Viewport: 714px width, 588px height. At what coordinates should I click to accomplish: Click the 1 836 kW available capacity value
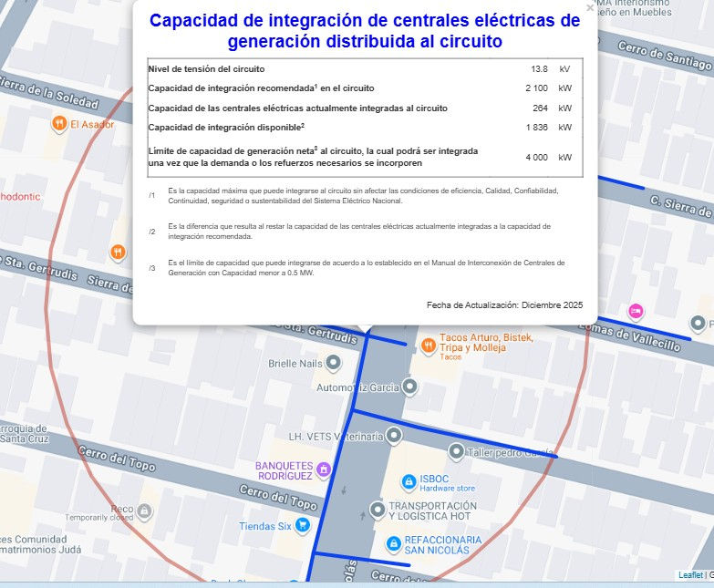click(x=536, y=128)
